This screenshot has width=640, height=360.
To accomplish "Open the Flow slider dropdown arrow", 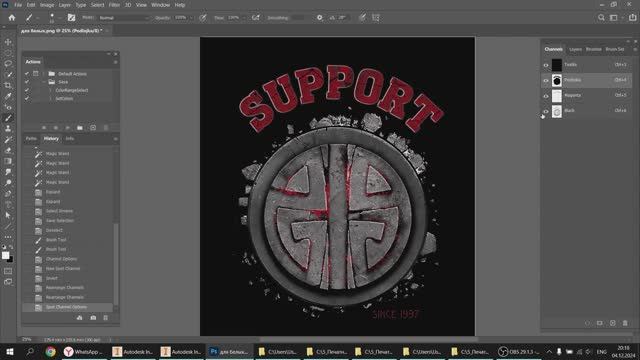I will [x=244, y=18].
